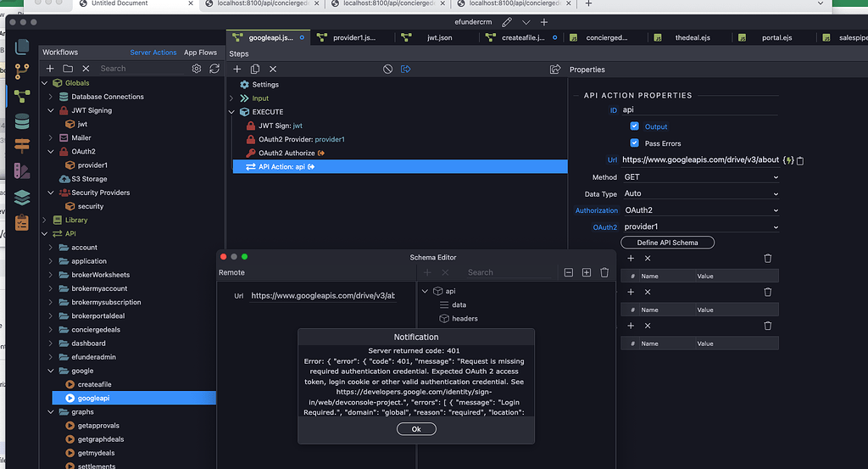The image size is (868, 469).
Task: Open the Authorization dropdown showing OAuth2
Action: click(700, 209)
